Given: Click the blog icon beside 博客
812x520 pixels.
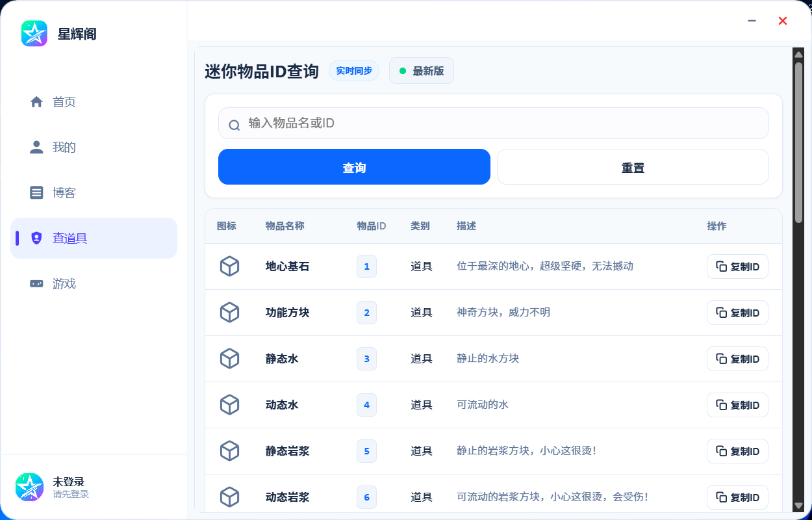Looking at the screenshot, I should pos(36,193).
